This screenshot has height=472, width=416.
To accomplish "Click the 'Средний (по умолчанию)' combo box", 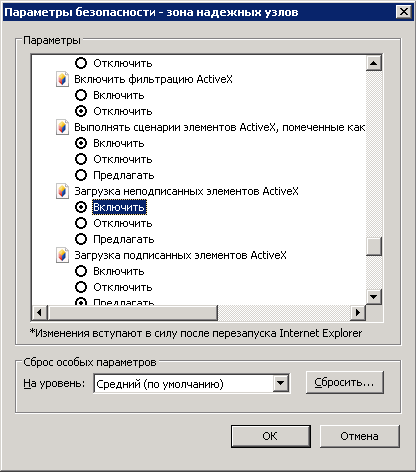I will 192,384.
